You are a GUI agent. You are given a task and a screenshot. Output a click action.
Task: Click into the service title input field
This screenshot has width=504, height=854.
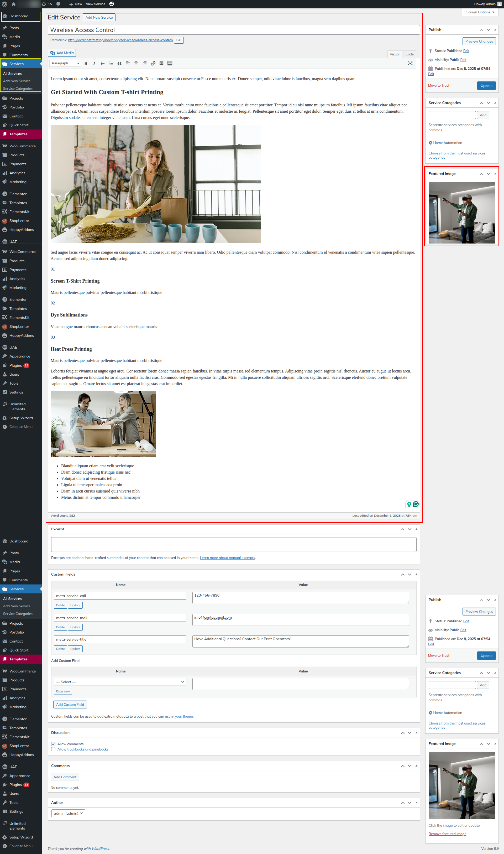point(233,30)
